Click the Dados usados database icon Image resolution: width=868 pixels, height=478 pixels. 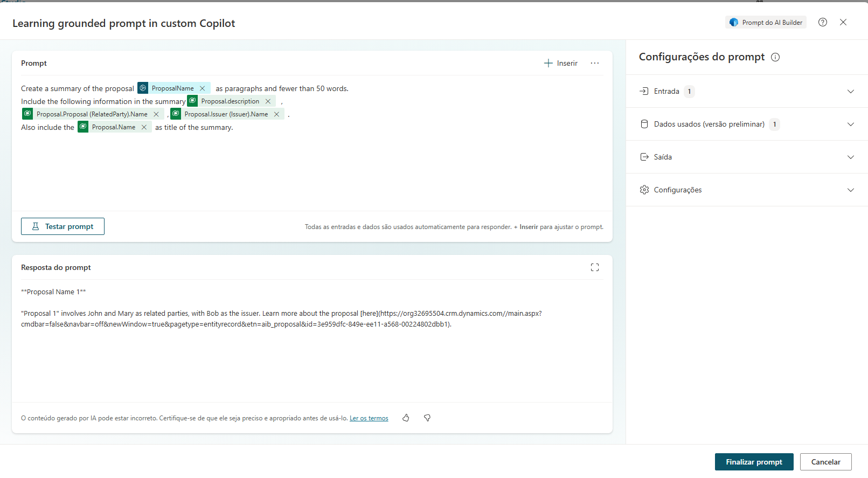click(644, 124)
